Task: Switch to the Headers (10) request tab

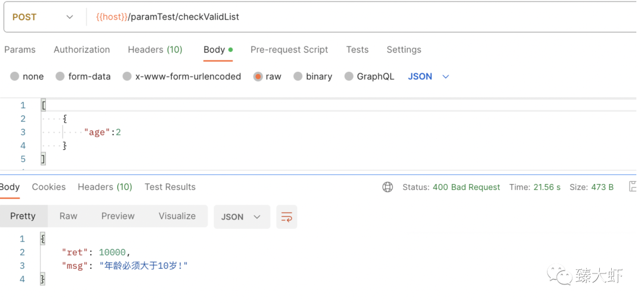Action: 155,50
